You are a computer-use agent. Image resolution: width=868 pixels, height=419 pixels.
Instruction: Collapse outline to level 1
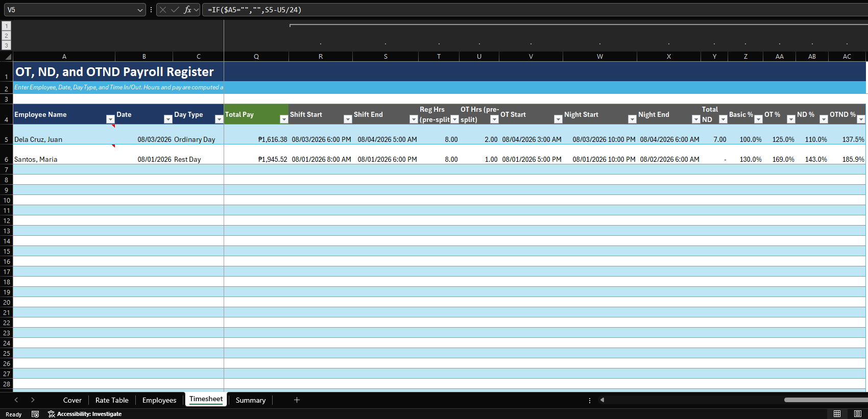point(6,26)
